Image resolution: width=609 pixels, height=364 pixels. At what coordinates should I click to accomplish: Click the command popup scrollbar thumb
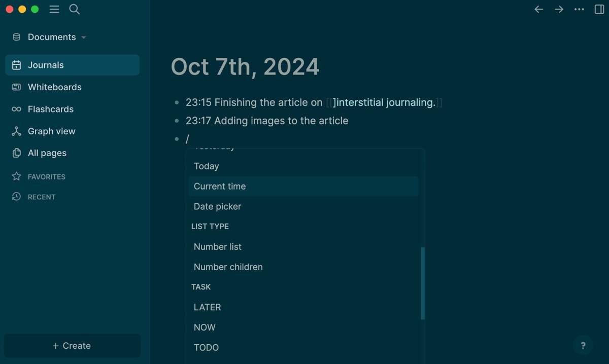[423, 283]
